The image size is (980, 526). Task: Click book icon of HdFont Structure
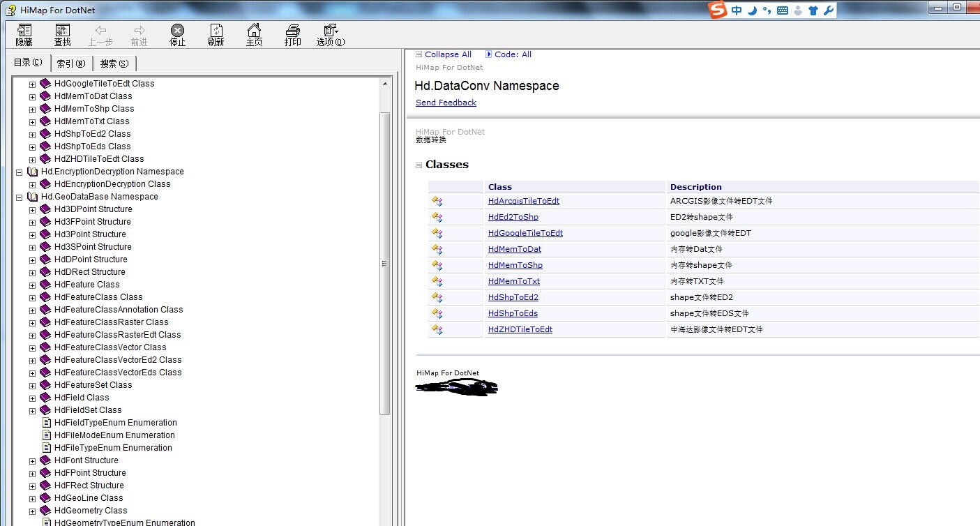(x=45, y=460)
